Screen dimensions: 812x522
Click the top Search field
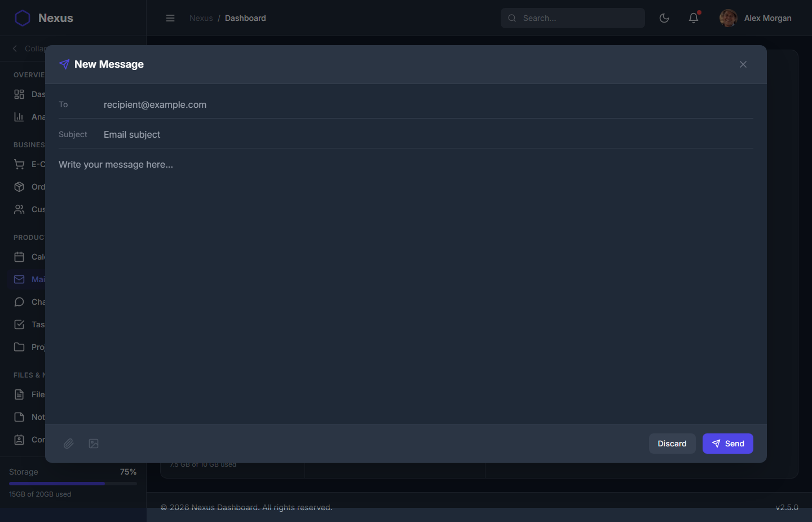pos(573,18)
